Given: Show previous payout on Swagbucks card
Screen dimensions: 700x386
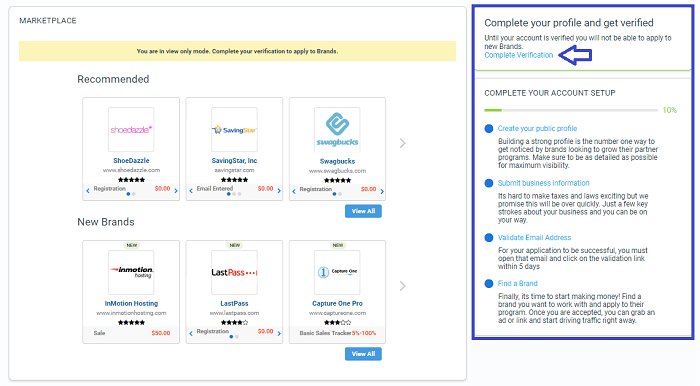Looking at the screenshot, I should [294, 191].
